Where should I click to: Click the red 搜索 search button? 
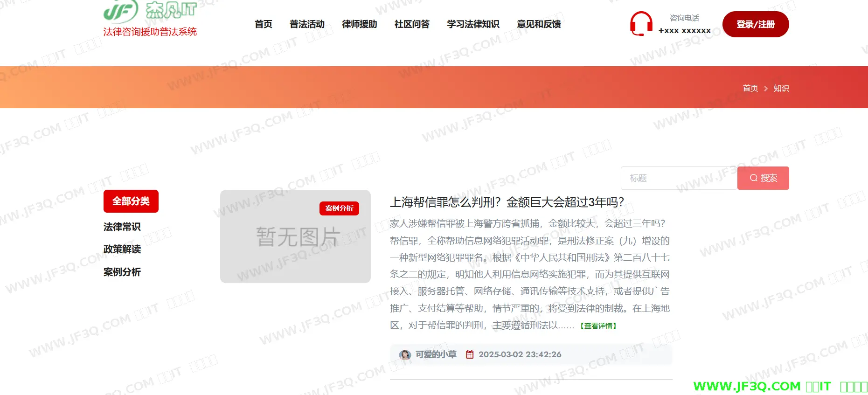(763, 178)
